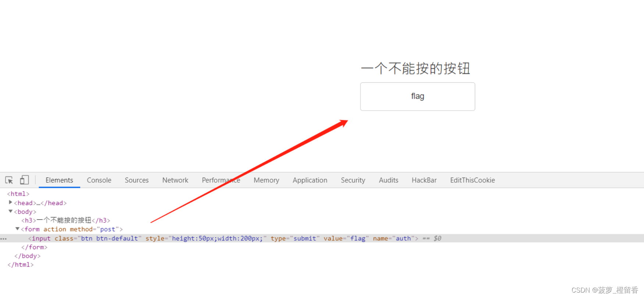Open the ellipsis actions beside input row
This screenshot has height=297, width=644.
pos(3,239)
